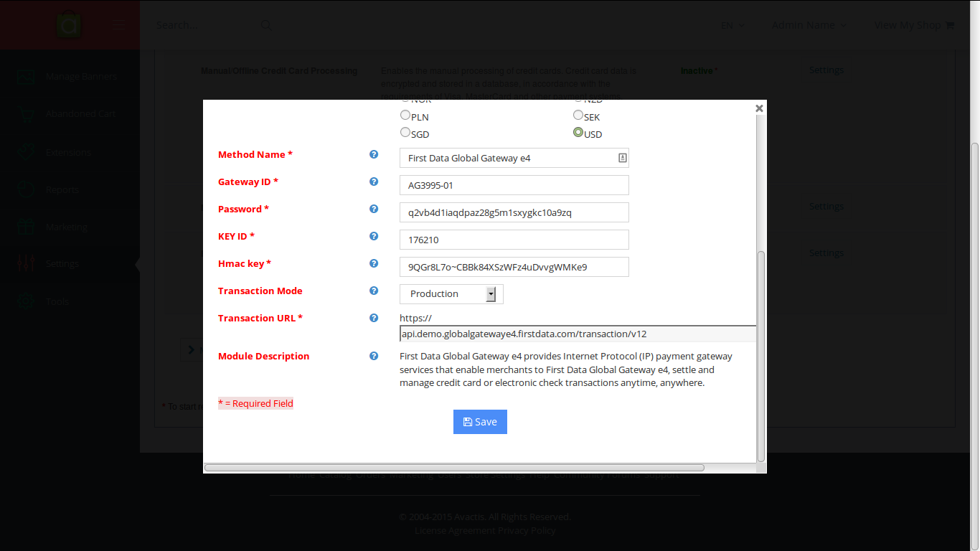980x551 pixels.
Task: Select the SGD currency radio button
Action: (x=405, y=132)
